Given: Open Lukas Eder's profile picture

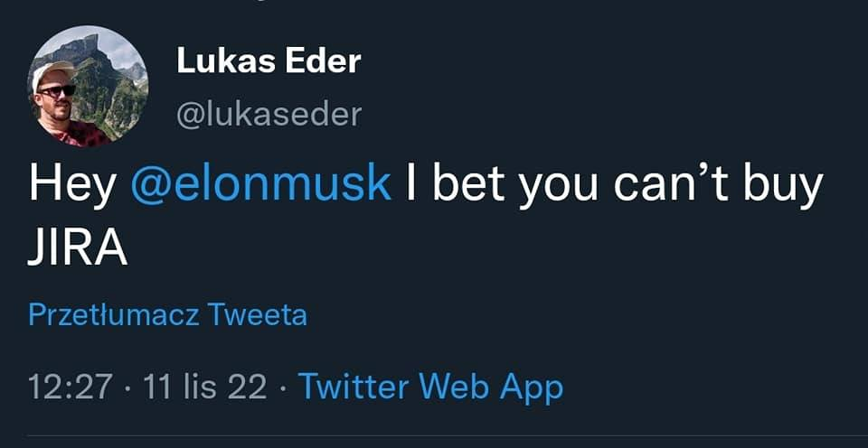Looking at the screenshot, I should click(88, 85).
